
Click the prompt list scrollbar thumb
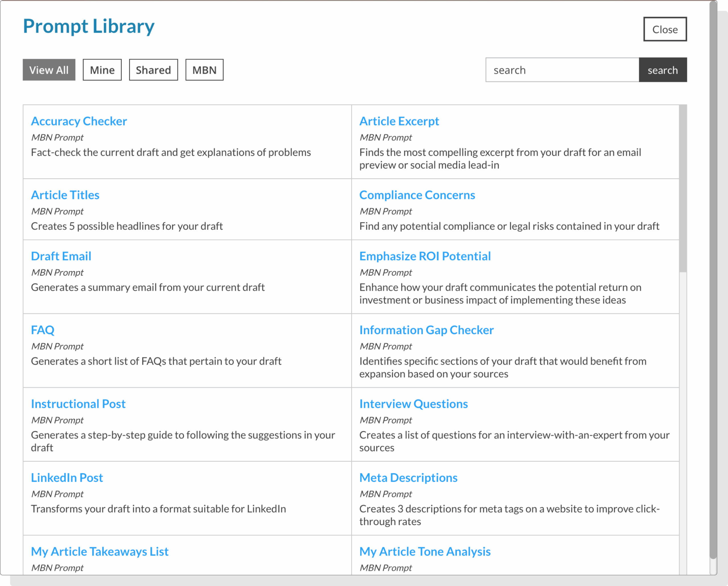pyautogui.click(x=683, y=189)
